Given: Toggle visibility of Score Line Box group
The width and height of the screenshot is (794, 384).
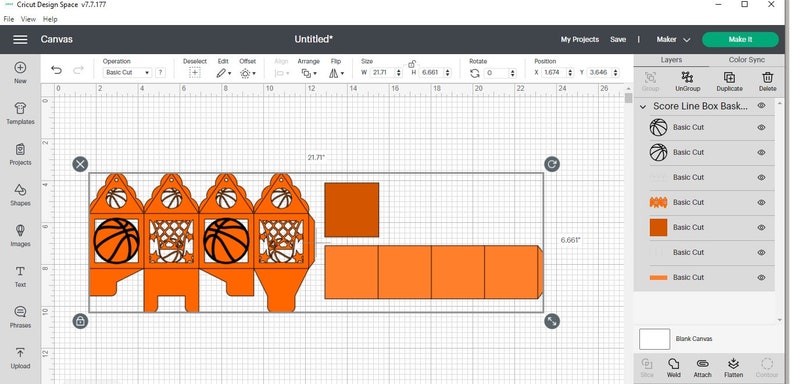Looking at the screenshot, I should point(761,105).
